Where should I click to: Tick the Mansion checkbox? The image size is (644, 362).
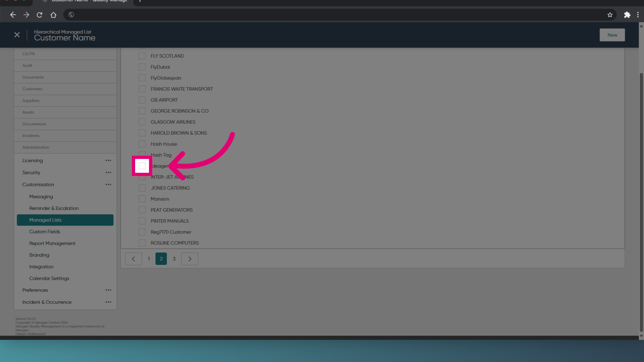click(142, 199)
